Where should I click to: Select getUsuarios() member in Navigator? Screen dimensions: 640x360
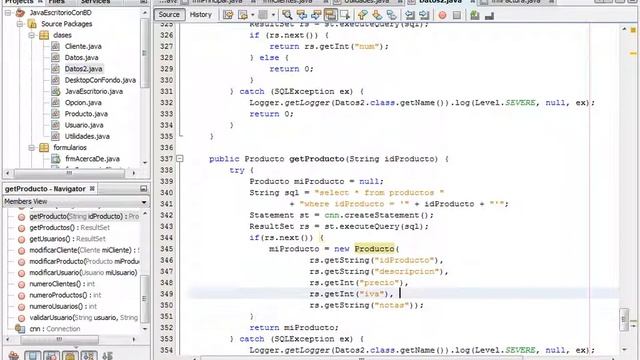(67, 239)
